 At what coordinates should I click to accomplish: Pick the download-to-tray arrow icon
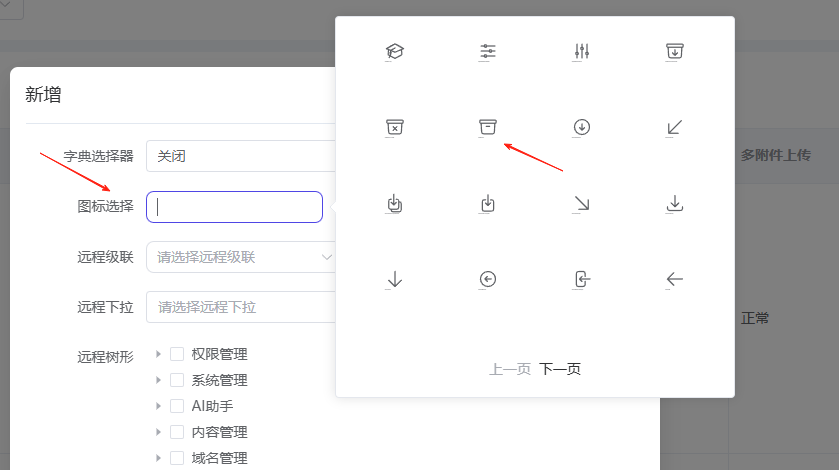(x=675, y=203)
